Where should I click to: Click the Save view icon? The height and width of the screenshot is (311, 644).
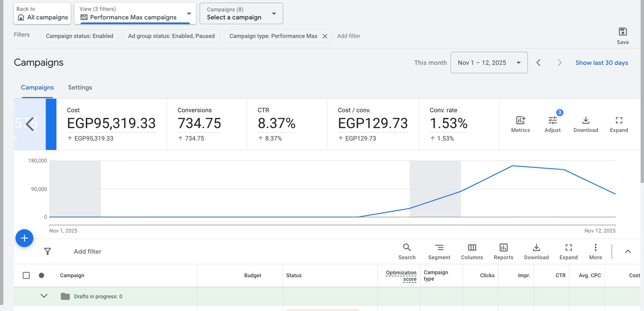click(x=622, y=32)
